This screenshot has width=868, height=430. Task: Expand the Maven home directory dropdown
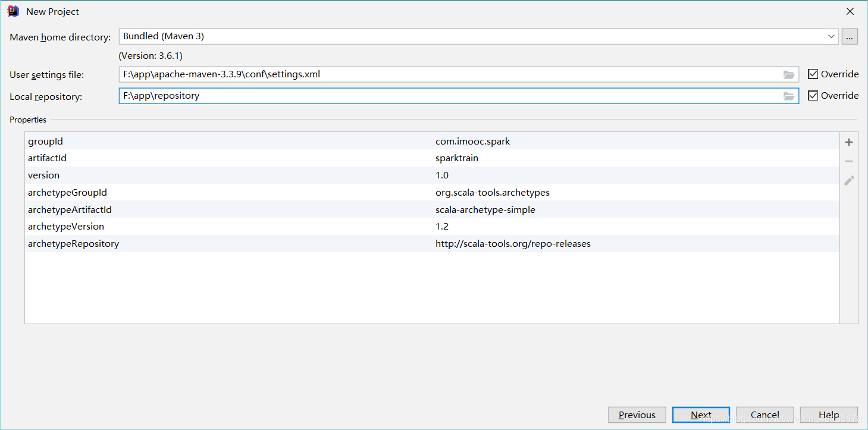[x=831, y=36]
